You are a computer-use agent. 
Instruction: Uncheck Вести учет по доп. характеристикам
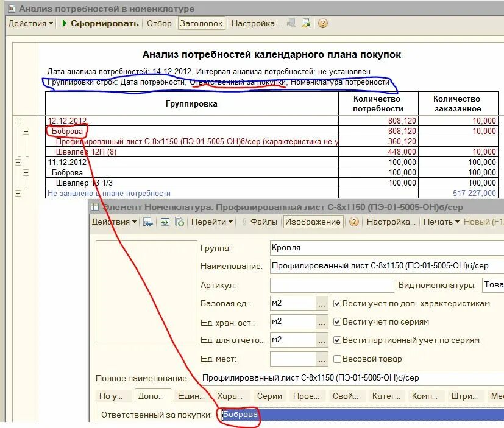[337, 303]
